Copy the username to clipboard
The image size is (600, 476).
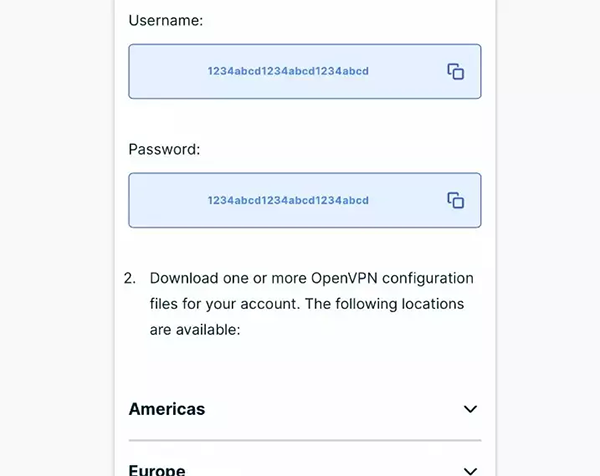click(x=455, y=72)
